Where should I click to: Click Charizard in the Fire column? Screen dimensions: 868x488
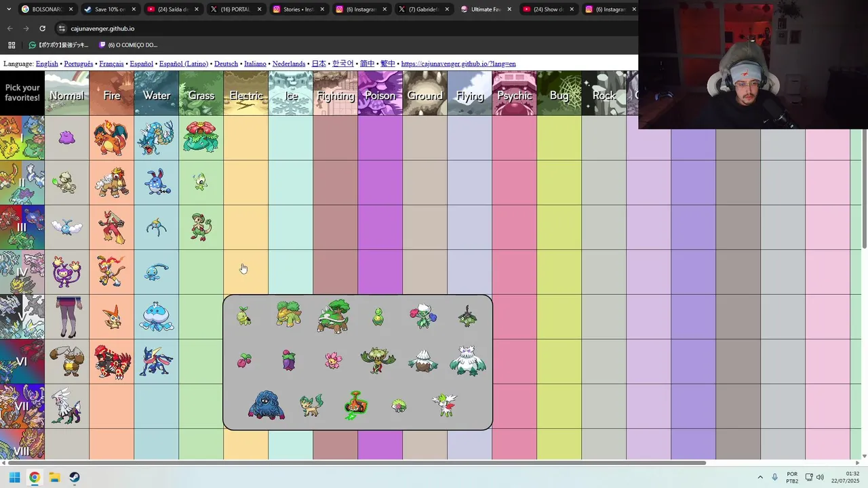coord(111,138)
